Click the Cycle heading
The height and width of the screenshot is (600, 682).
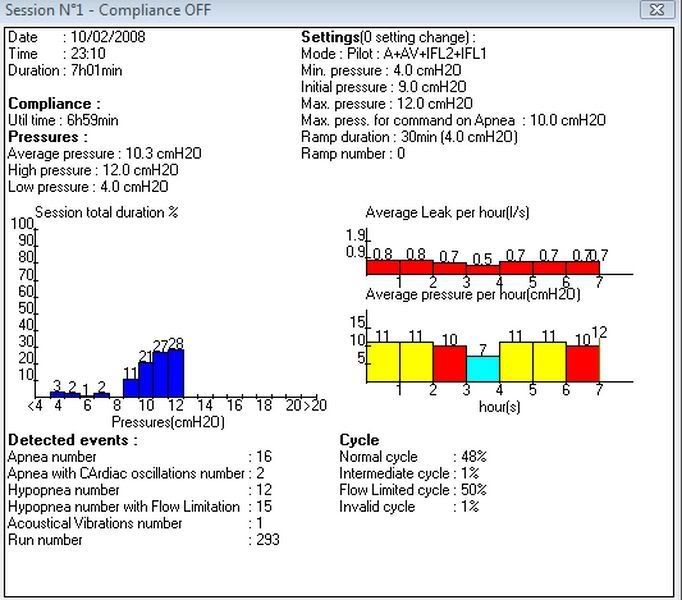pyautogui.click(x=359, y=440)
